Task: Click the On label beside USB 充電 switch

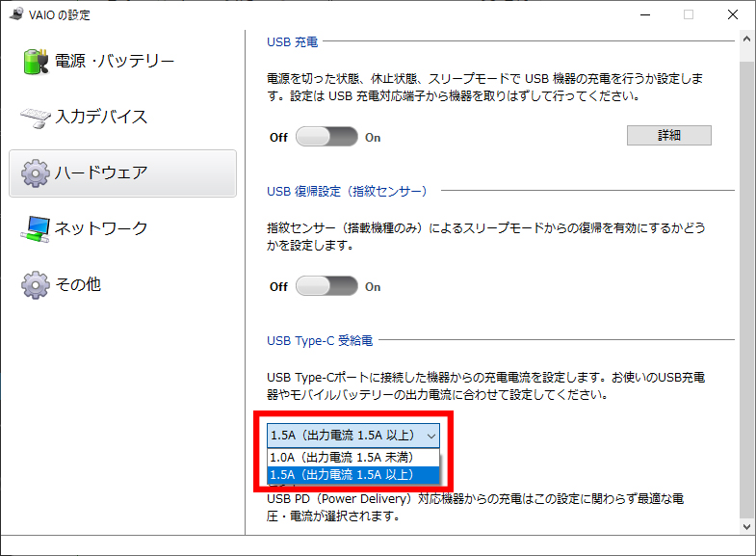Action: coord(373,138)
